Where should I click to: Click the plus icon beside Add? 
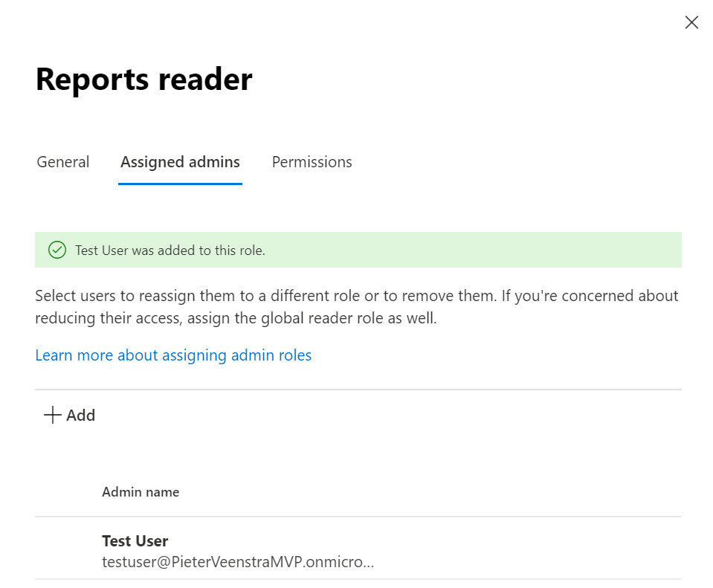point(53,416)
